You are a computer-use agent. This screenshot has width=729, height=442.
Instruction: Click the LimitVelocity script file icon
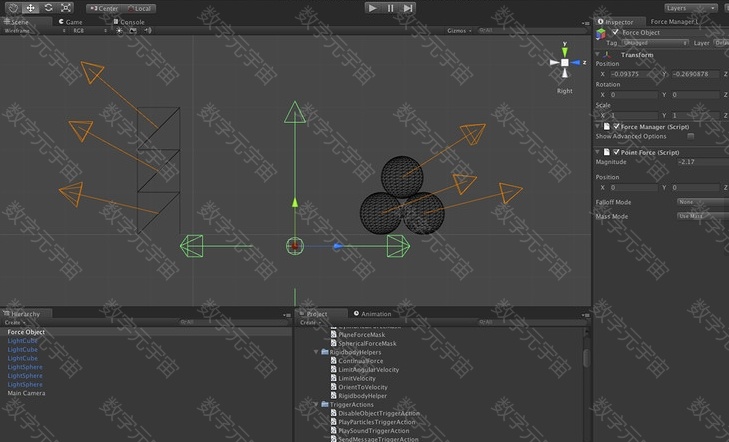click(x=333, y=378)
